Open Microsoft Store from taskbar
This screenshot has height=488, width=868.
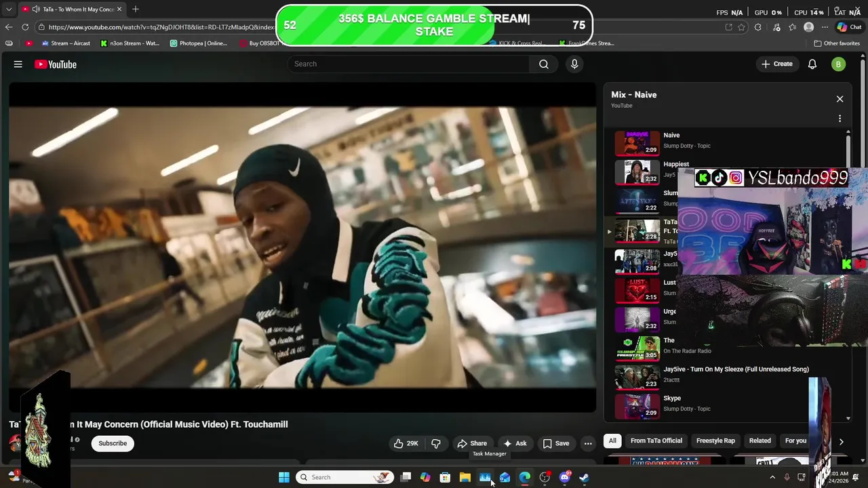click(x=446, y=477)
